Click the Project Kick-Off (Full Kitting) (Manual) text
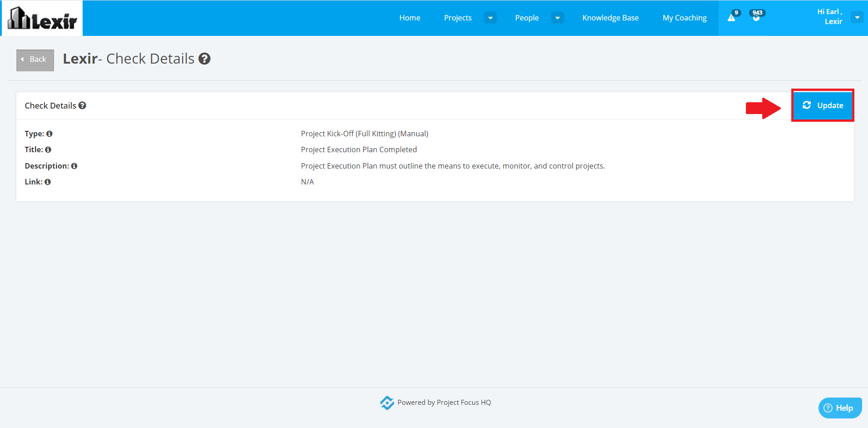This screenshot has height=428, width=868. pyautogui.click(x=365, y=134)
